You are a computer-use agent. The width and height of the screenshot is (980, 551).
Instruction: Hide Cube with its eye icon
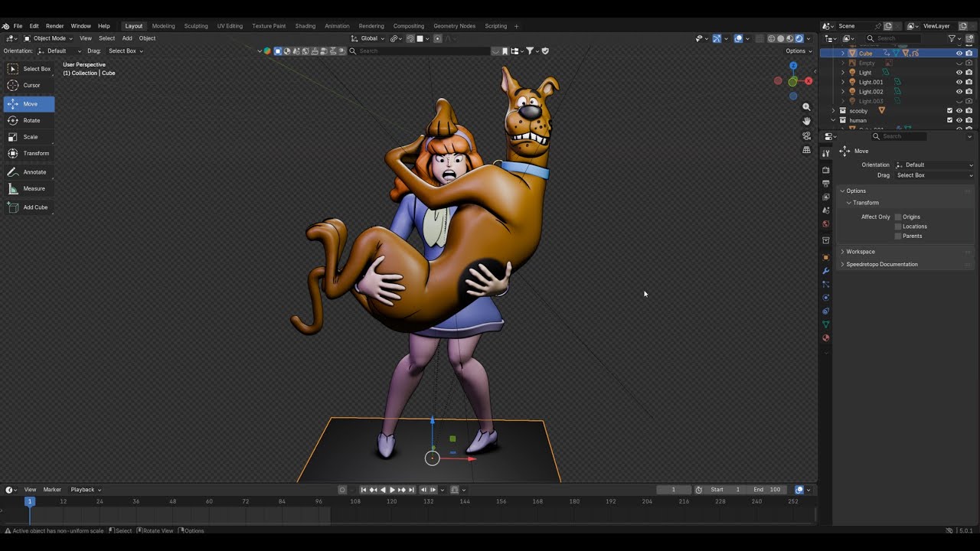959,54
